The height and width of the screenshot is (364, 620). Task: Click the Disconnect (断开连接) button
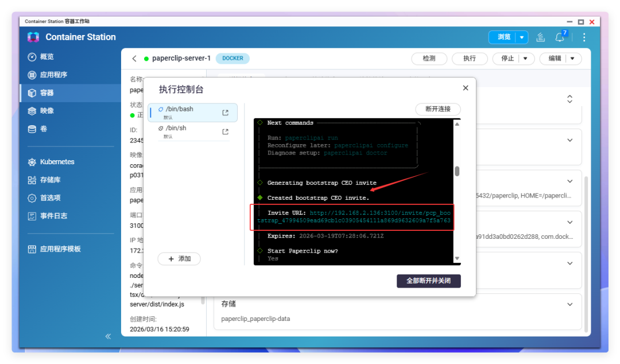click(x=437, y=109)
